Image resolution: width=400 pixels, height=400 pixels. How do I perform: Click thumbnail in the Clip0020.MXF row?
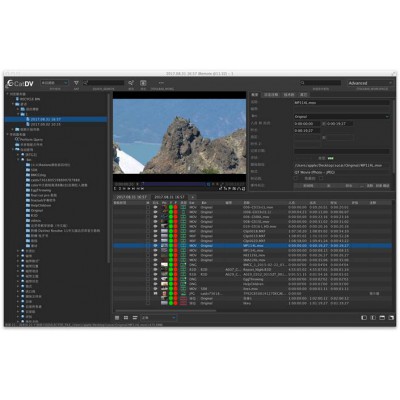point(164,241)
